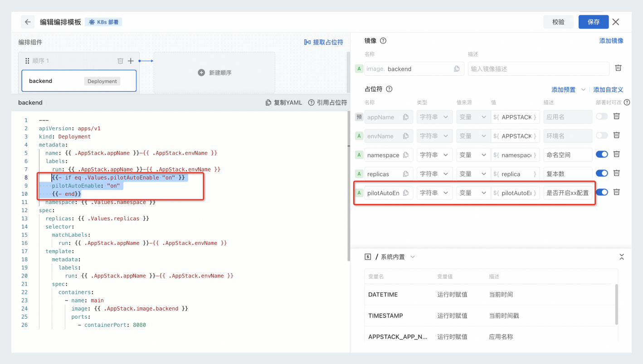Copy image.backend name with copy icon
Image resolution: width=643 pixels, height=364 pixels.
pyautogui.click(x=457, y=69)
